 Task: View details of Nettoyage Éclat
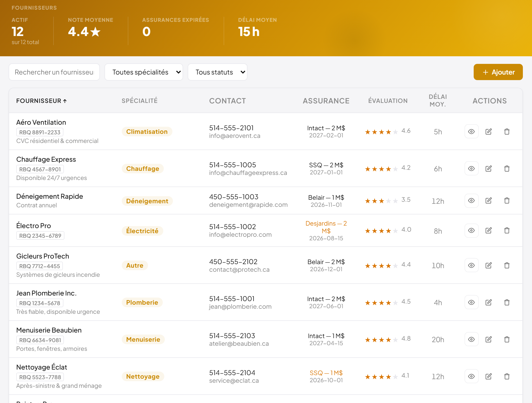471,376
